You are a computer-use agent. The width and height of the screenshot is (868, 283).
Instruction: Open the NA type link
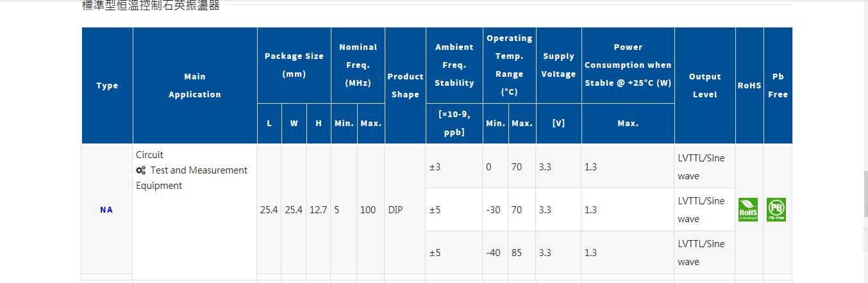106,209
